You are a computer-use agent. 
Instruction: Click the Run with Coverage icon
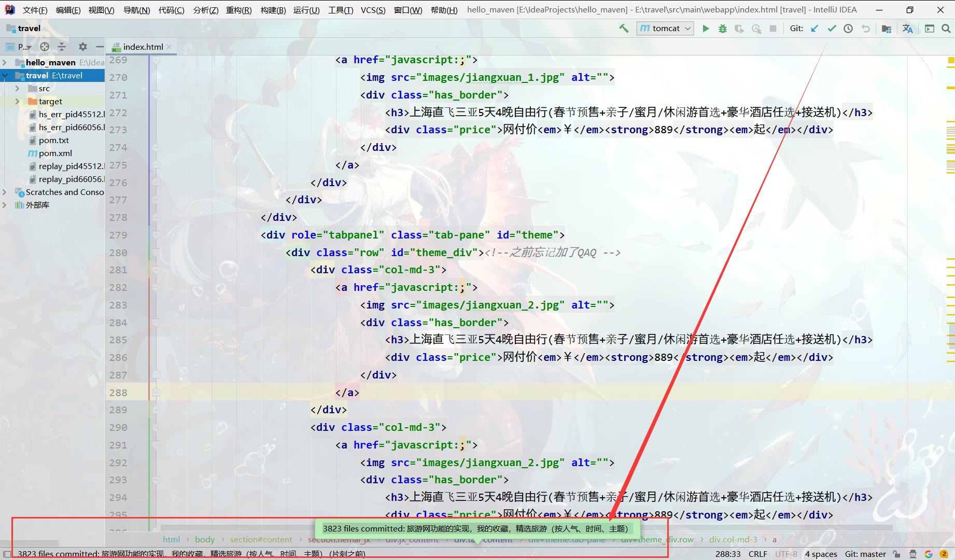pos(739,29)
